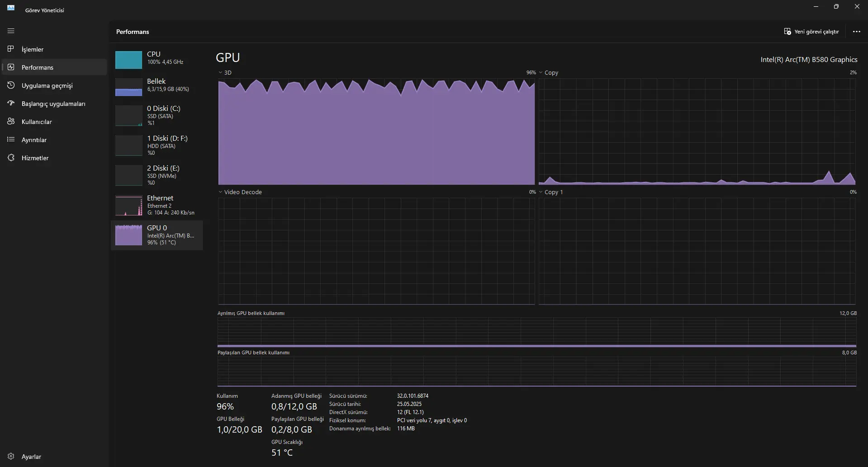Click the 1,0/20,0 GB GPU memory value
Image resolution: width=868 pixels, height=467 pixels.
click(239, 429)
